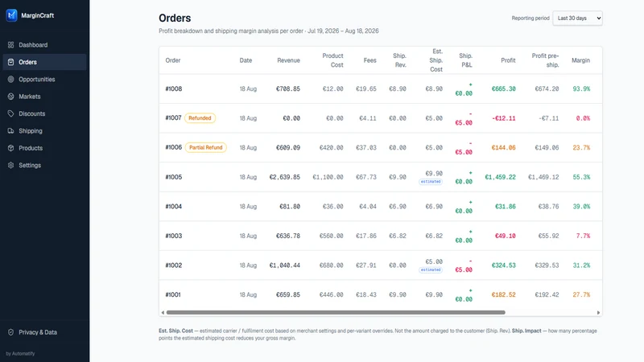Viewport: 644px width, 362px height.
Task: Click the Ship. P&L column header
Action: click(466, 60)
